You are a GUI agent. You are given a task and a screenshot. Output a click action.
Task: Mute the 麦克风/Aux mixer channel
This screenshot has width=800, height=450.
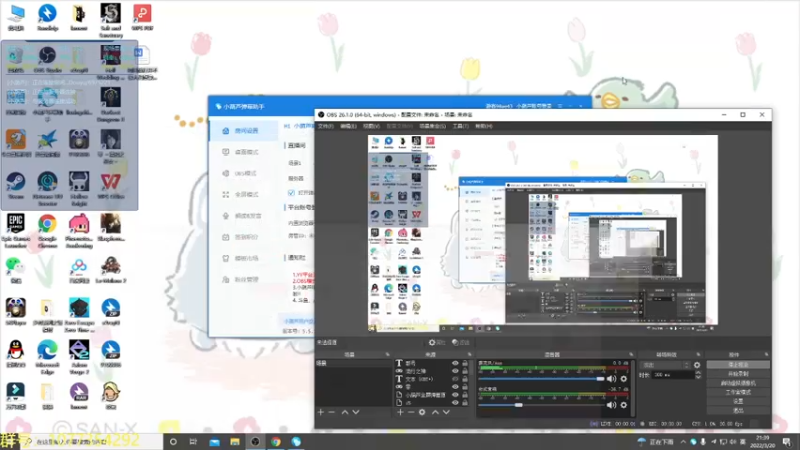pos(611,379)
